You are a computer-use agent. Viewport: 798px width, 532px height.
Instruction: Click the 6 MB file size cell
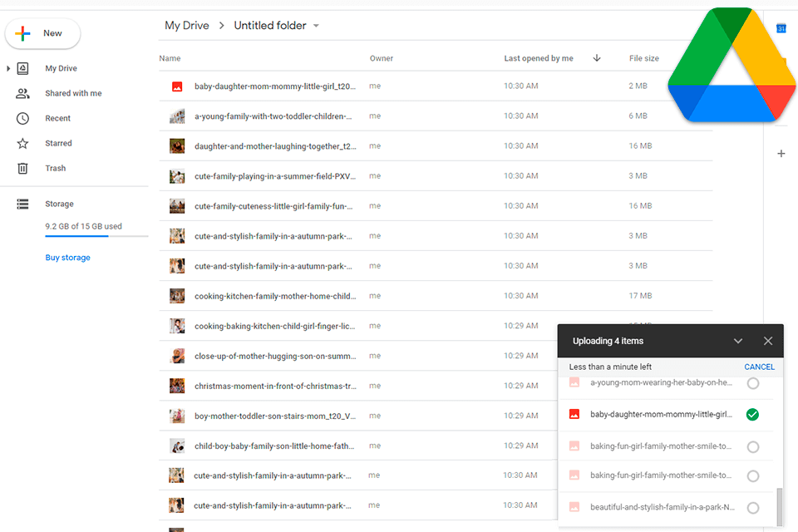(638, 116)
